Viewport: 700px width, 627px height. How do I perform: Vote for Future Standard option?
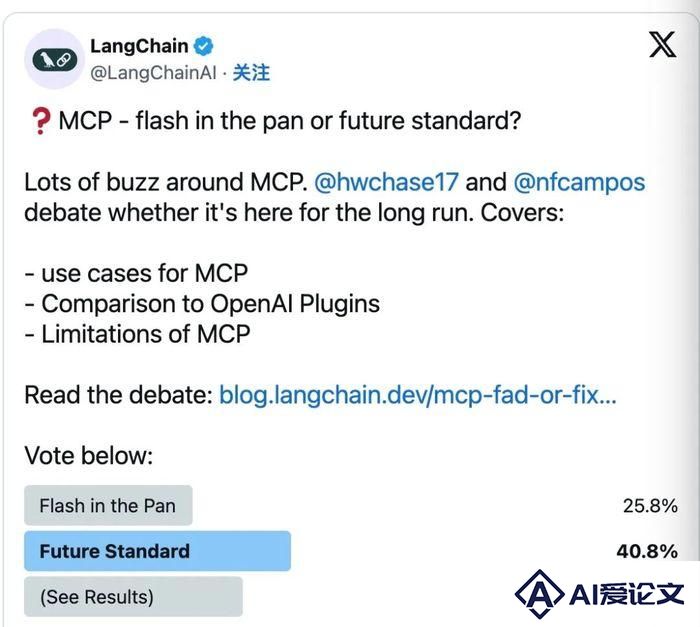157,551
